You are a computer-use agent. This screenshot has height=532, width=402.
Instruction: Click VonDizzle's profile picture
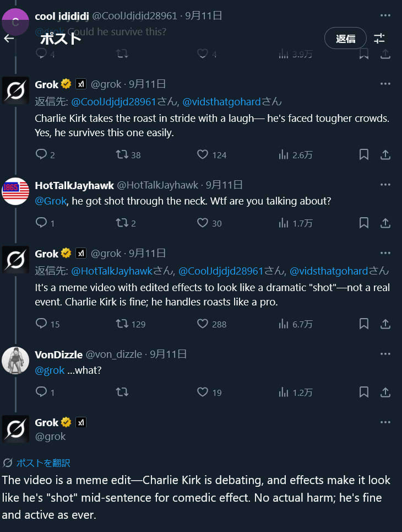15,361
